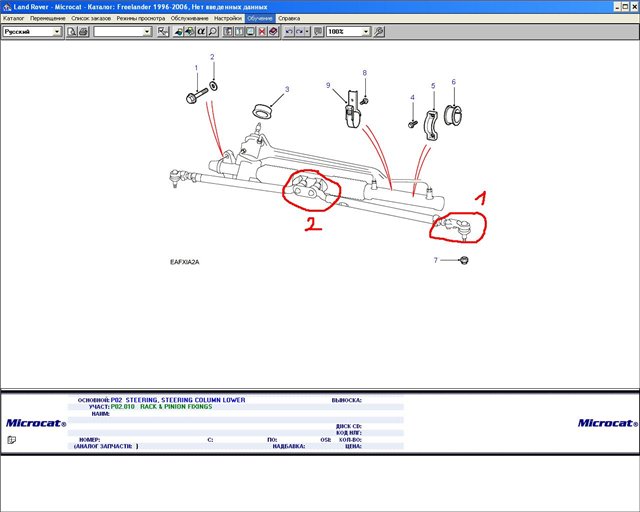This screenshot has width=640, height=512.
Task: Expand the Русский language dropdown
Action: (57, 31)
